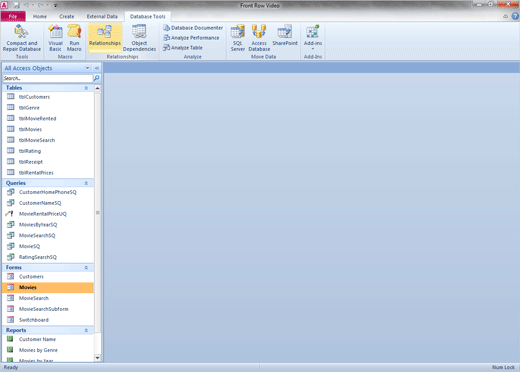Redo via Quick Access toolbar

tap(40, 5)
